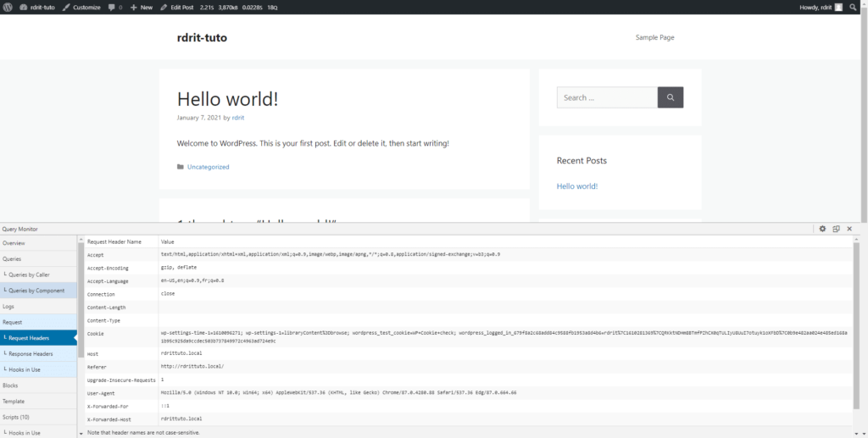
Task: Close the Query Monitor panel
Action: 849,229
